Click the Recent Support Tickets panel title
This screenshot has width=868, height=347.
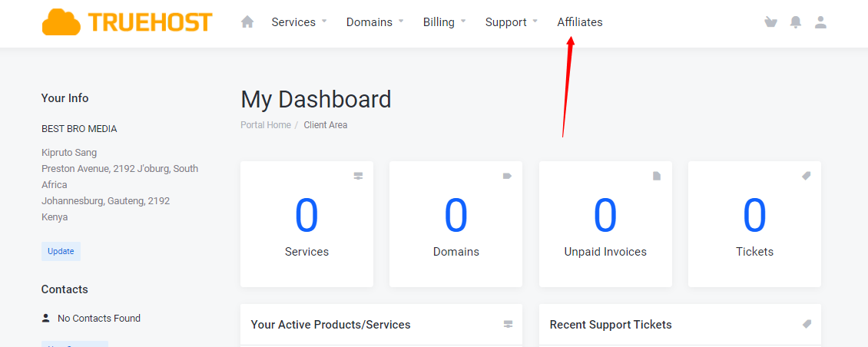click(611, 325)
